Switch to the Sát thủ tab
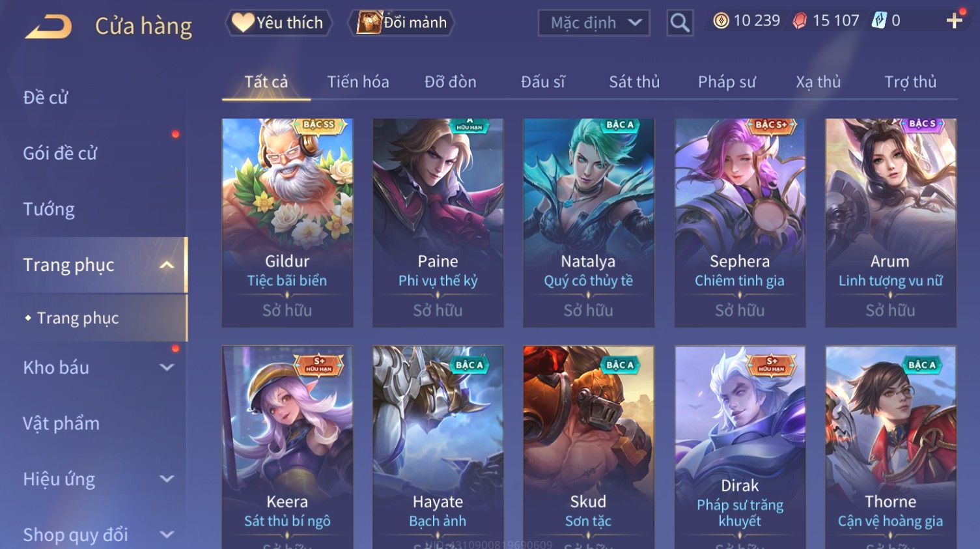Viewport: 980px width, 549px height. click(634, 82)
